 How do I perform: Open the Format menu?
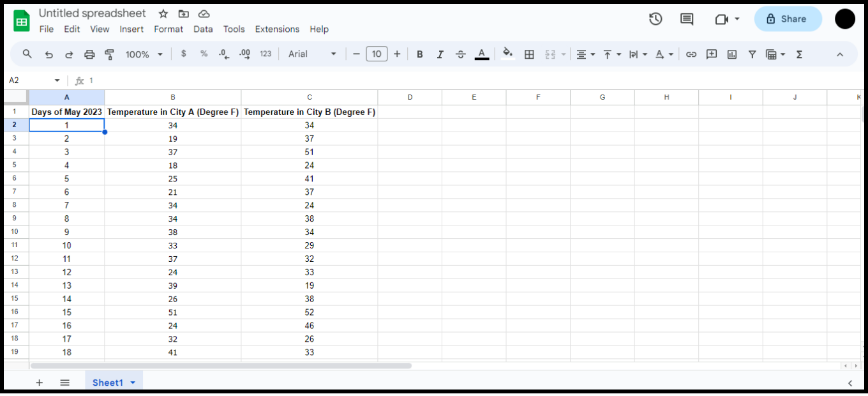click(168, 29)
